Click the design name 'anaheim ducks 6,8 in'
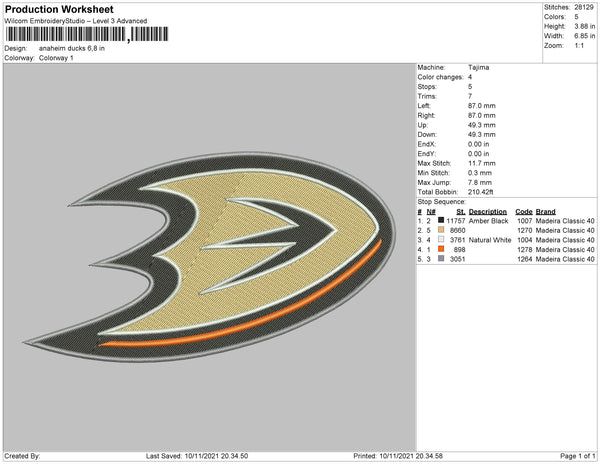Screen dimensions: 600x464 pyautogui.click(x=72, y=49)
